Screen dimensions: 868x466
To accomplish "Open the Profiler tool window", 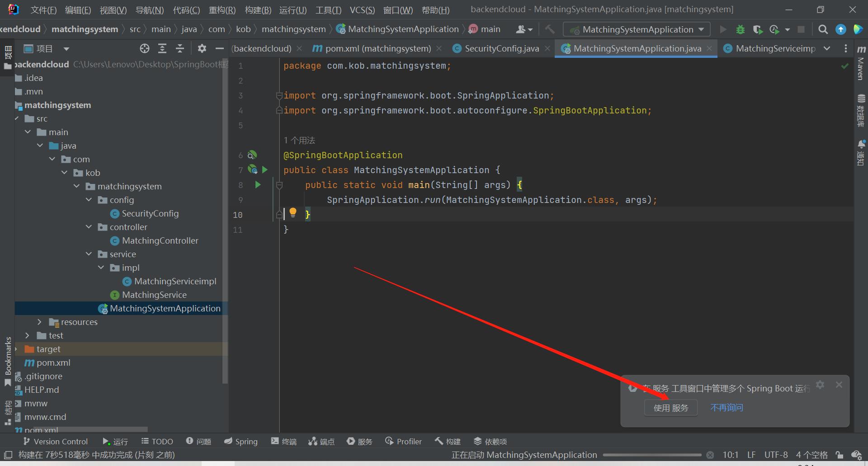I will click(x=403, y=442).
